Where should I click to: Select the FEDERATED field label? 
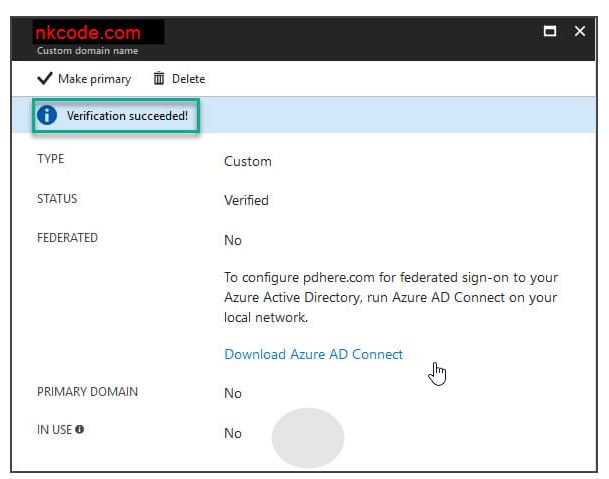pos(67,237)
